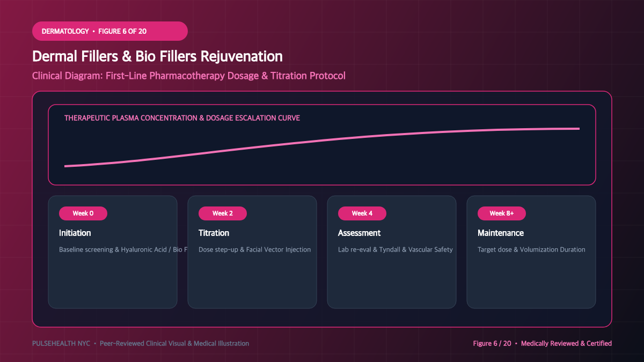This screenshot has height=362, width=644.
Task: Select the Dermal Fillers & Bio Fillers title
Action: [157, 56]
